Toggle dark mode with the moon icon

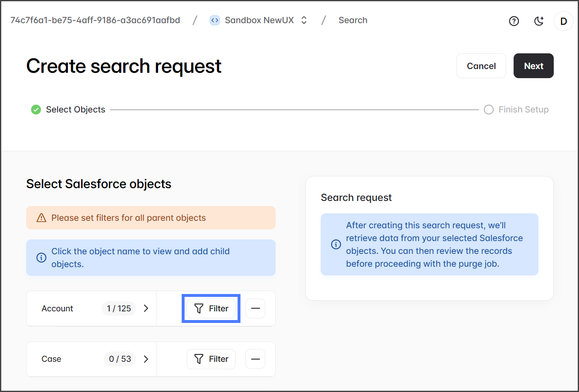[x=539, y=21]
